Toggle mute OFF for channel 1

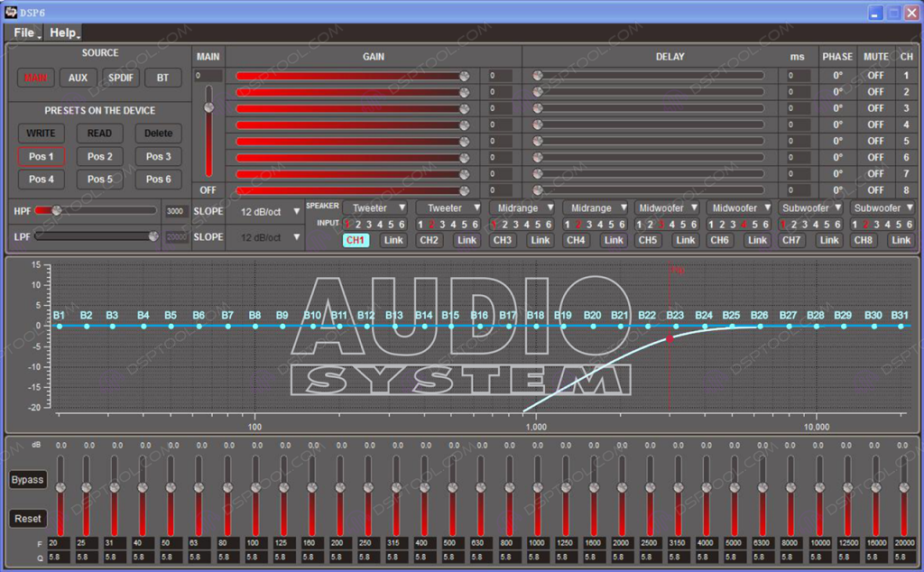(x=875, y=76)
